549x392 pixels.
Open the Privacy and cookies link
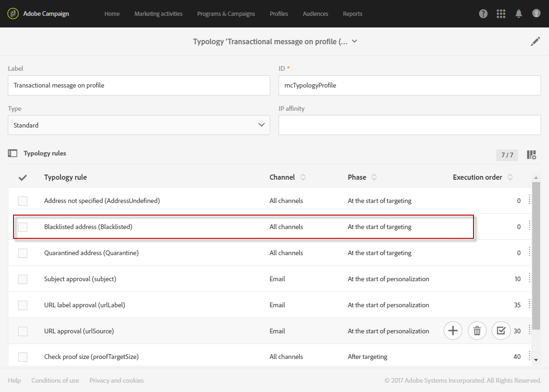point(117,380)
